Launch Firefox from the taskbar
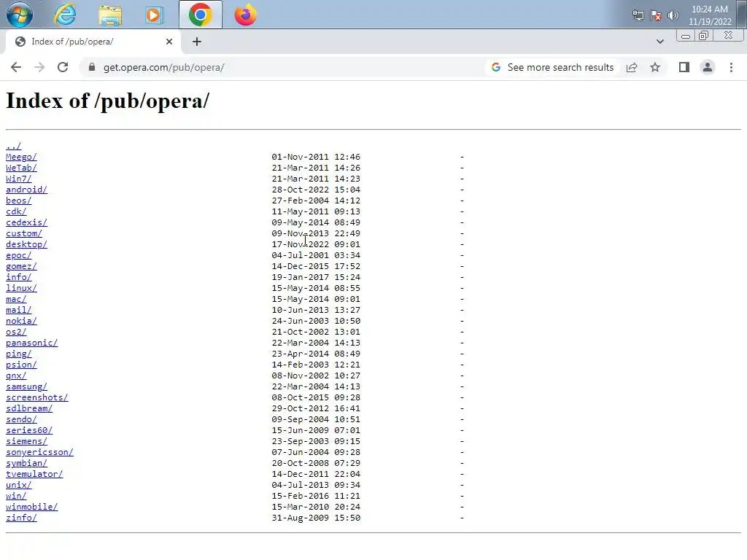The image size is (747, 560). [245, 15]
